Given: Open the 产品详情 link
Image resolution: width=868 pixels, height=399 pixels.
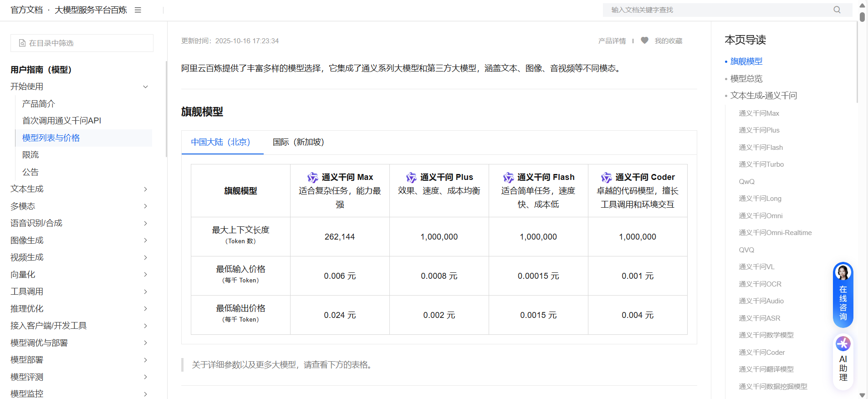Looking at the screenshot, I should [612, 41].
